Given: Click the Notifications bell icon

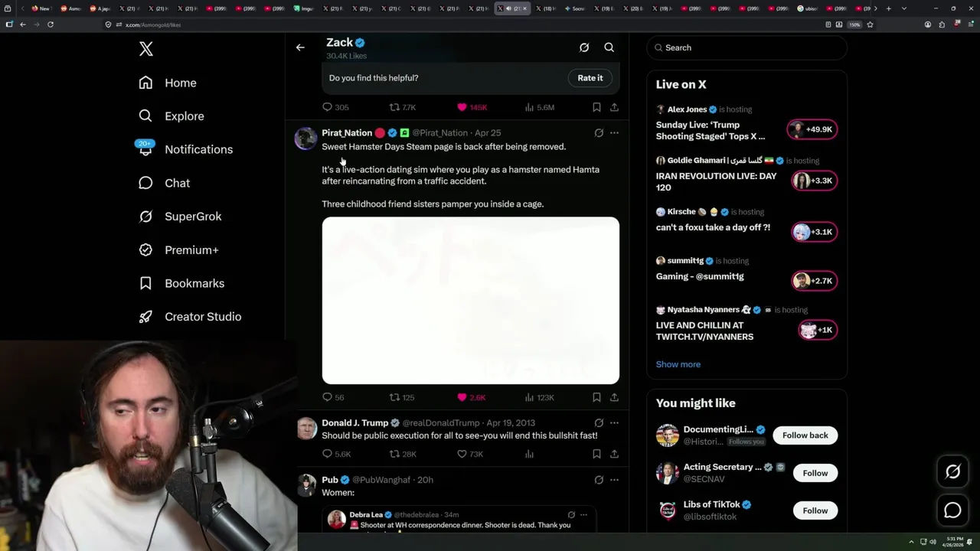Looking at the screenshot, I should pos(145,150).
